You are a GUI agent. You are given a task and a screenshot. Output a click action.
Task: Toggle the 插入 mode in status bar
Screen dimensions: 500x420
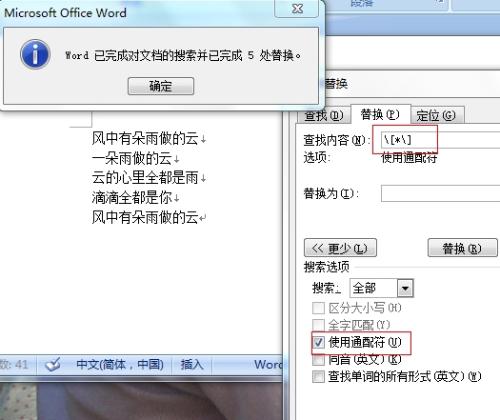(192, 364)
